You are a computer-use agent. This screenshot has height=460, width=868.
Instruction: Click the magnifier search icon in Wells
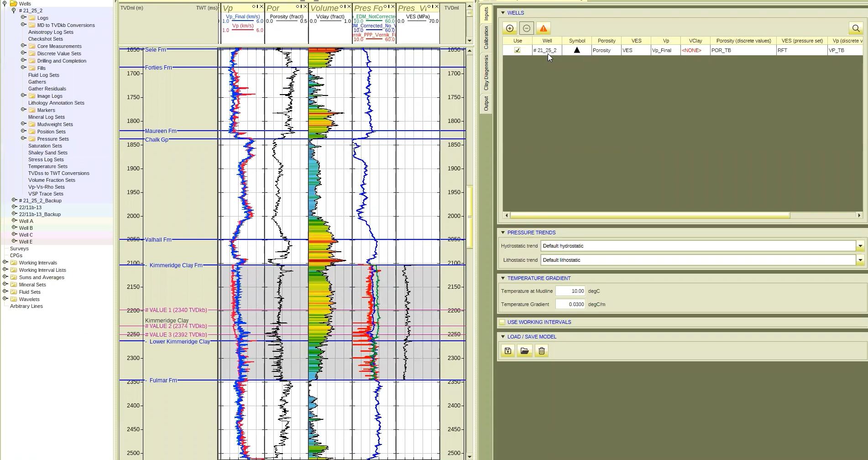point(856,28)
